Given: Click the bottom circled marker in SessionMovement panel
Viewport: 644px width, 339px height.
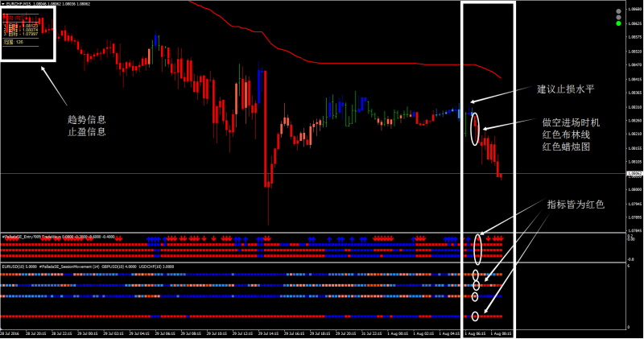Looking at the screenshot, I should click(x=476, y=316).
